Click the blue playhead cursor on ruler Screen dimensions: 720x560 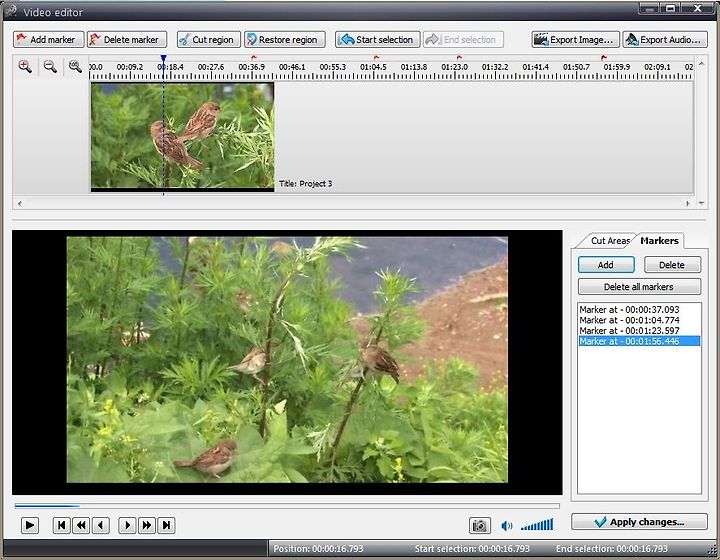[163, 59]
